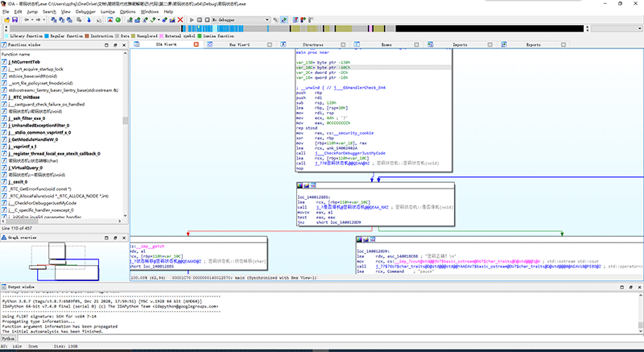Close the Functions window panel

click(x=125, y=45)
